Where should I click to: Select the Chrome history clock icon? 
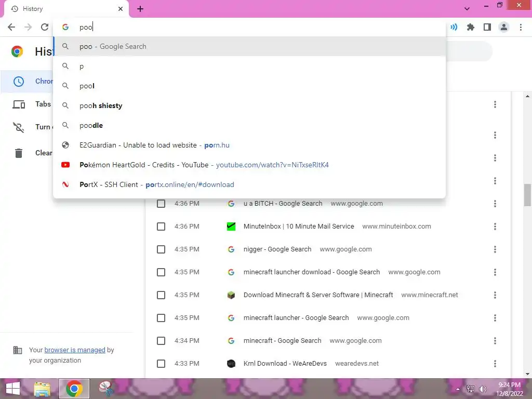[x=19, y=82]
